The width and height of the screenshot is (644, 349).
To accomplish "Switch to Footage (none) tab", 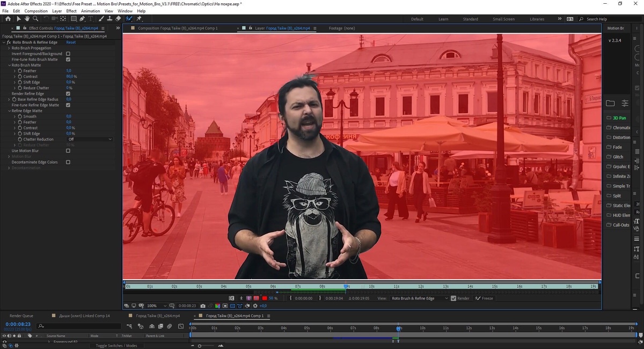I will [342, 28].
